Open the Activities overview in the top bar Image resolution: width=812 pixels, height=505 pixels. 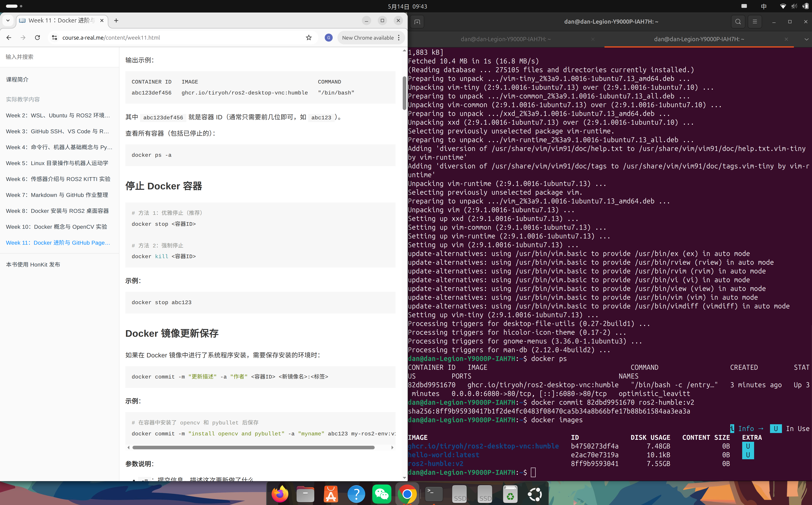14,6
